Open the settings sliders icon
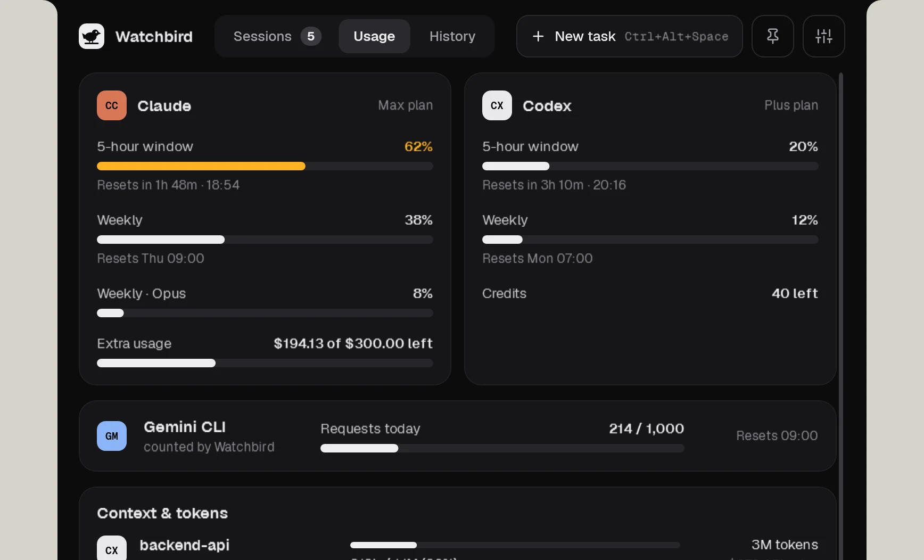The image size is (924, 560). click(x=824, y=36)
